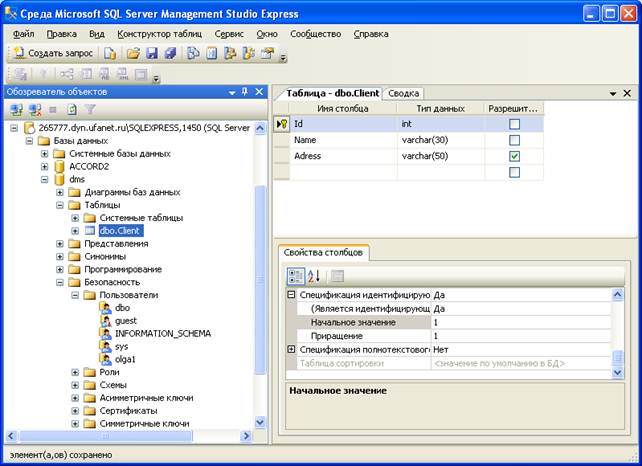Switch to the Сводка tab
Image resolution: width=642 pixels, height=466 pixels.
(x=403, y=93)
